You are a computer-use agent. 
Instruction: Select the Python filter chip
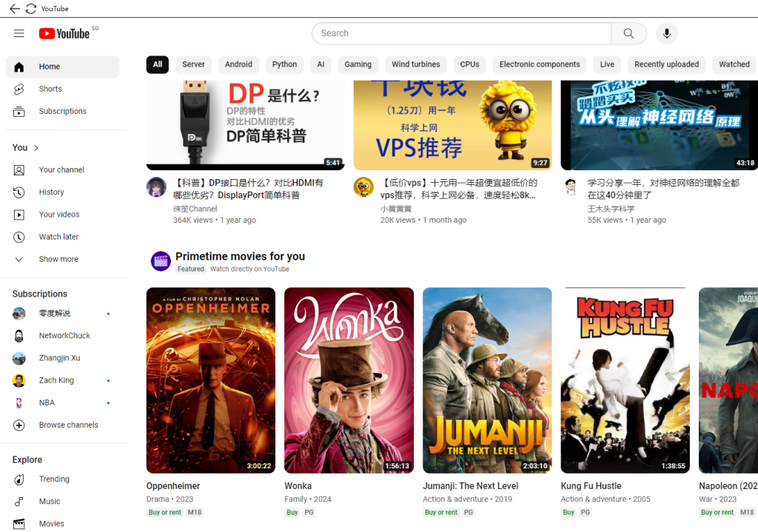284,64
